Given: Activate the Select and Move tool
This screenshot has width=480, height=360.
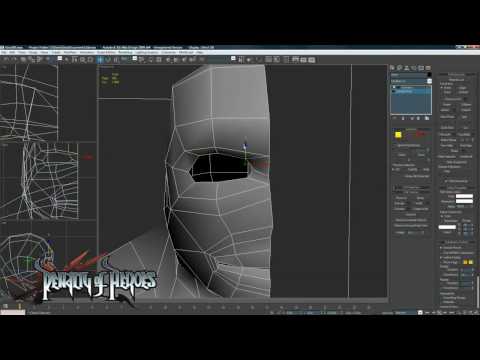Looking at the screenshot, I should point(100,60).
